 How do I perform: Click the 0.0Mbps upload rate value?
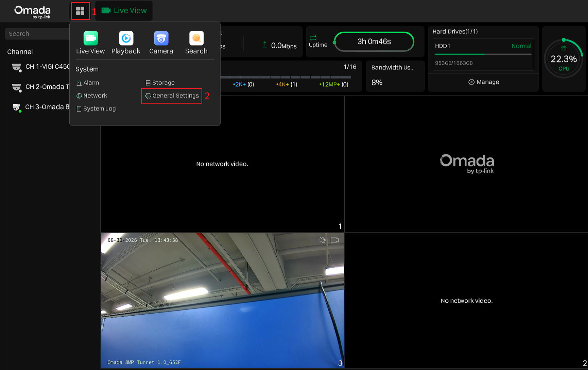point(284,45)
